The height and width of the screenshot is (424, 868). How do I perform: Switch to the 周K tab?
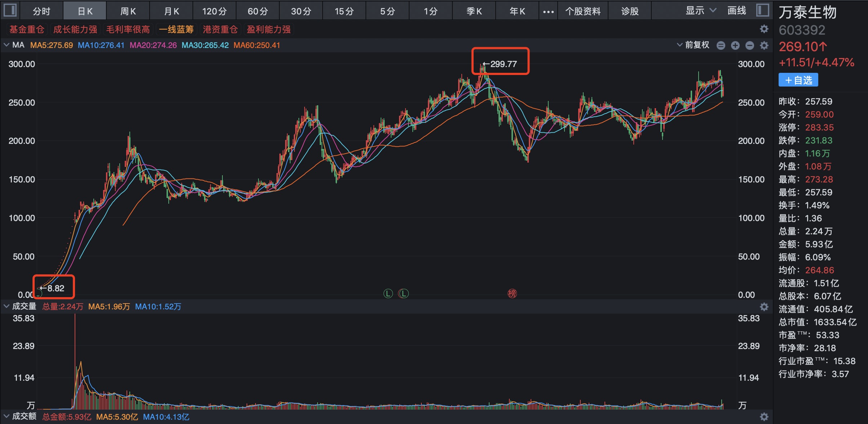128,11
